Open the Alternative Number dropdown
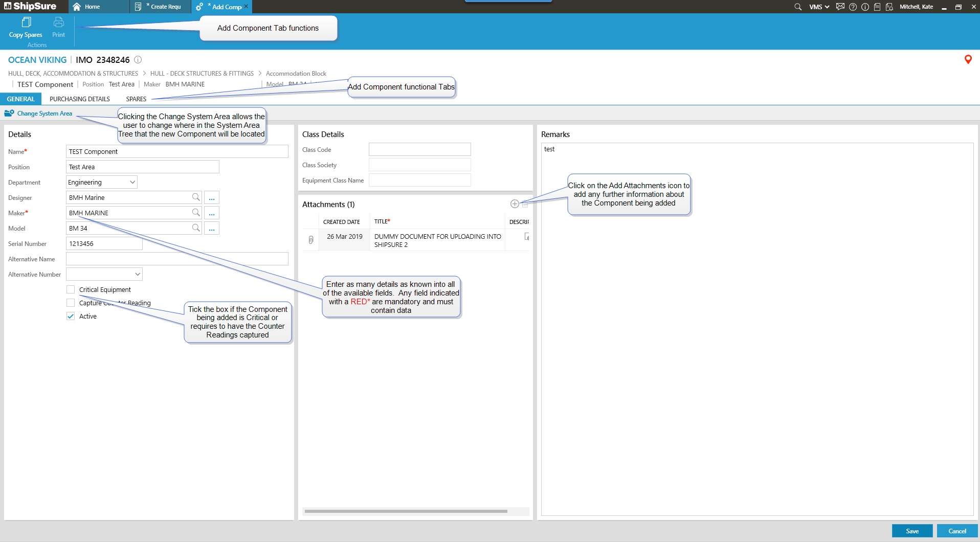The height and width of the screenshot is (542, 980). pos(137,274)
